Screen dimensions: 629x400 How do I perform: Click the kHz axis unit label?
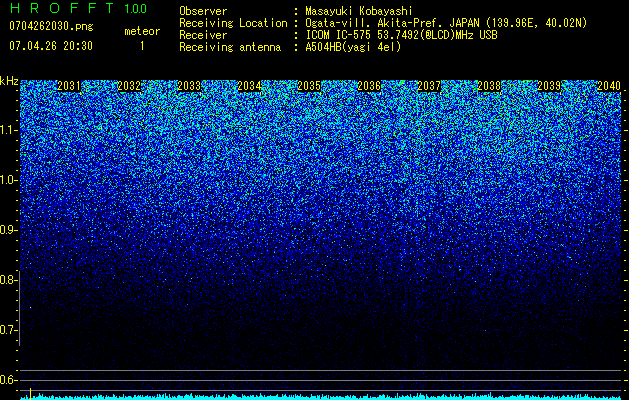pyautogui.click(x=9, y=81)
